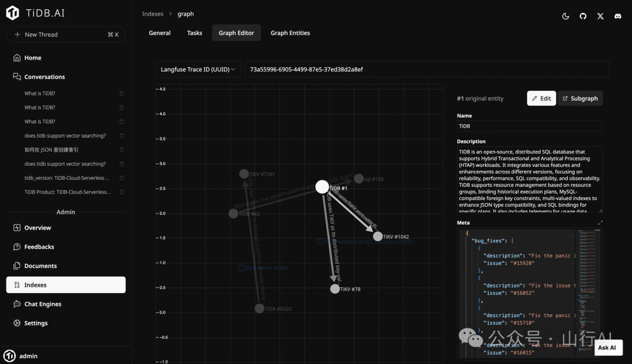Open Langfuse Trace ID dropdown

[x=198, y=69]
